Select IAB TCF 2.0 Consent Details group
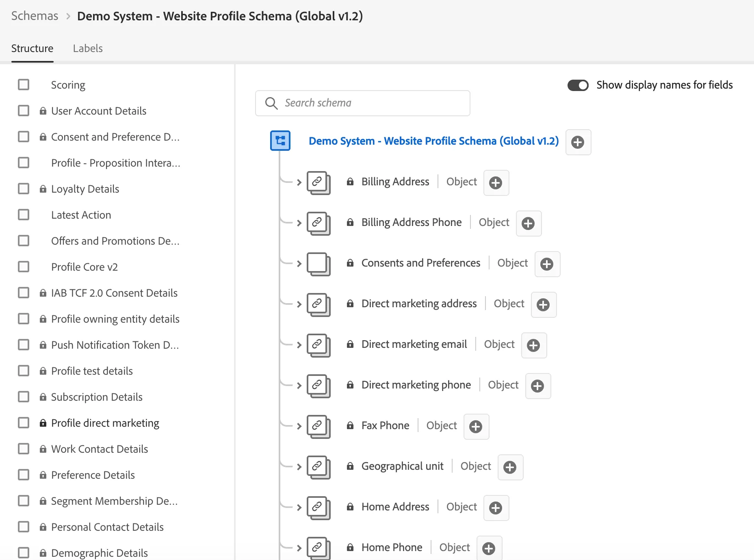This screenshot has width=754, height=560. (x=114, y=293)
